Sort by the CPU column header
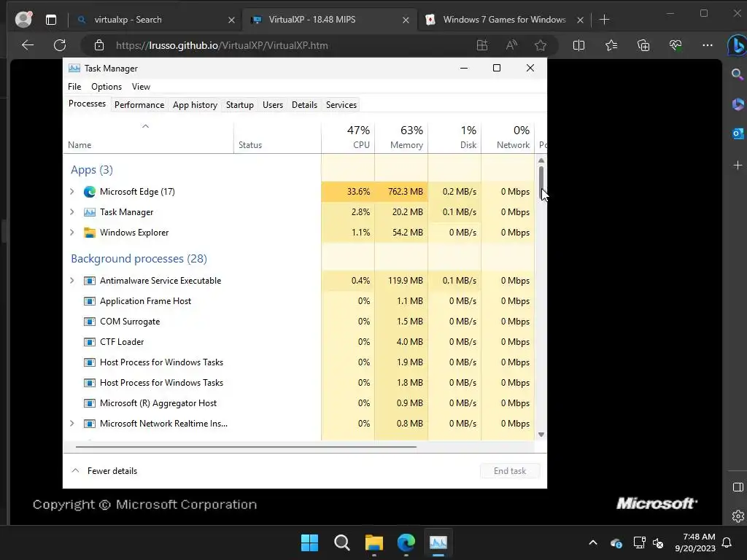The width and height of the screenshot is (747, 560). click(x=348, y=137)
